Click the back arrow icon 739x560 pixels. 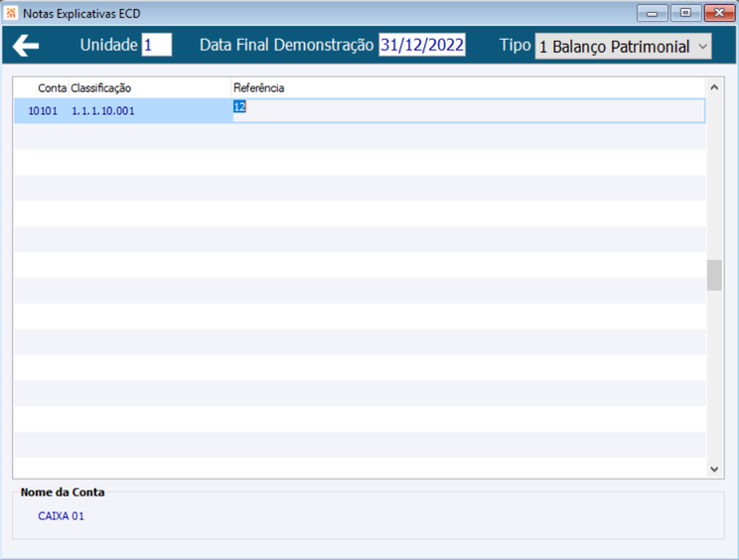[x=26, y=46]
